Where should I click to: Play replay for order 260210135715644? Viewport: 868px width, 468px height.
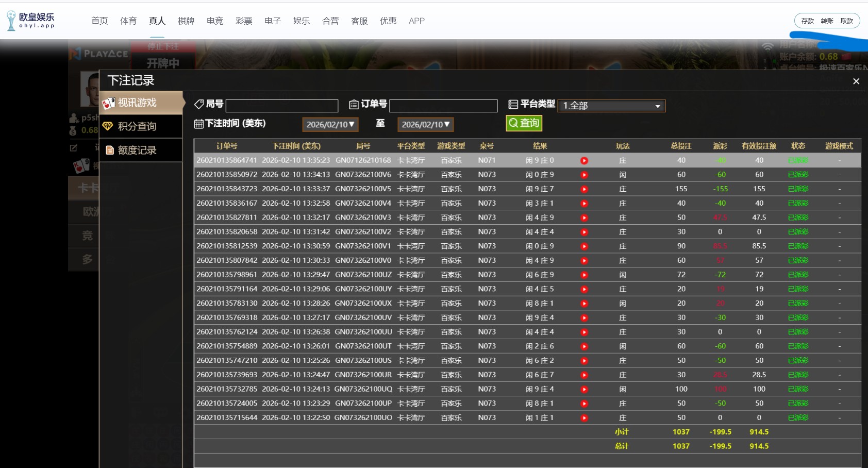click(x=583, y=417)
